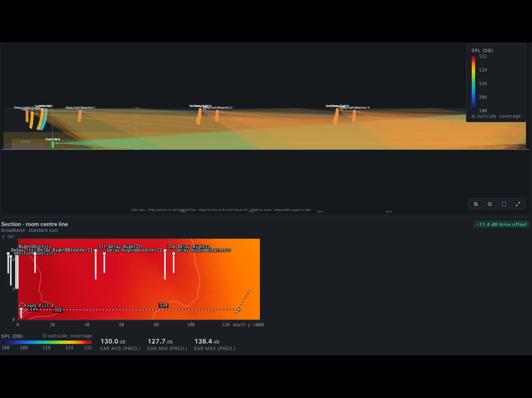The image size is (532, 398).
Task: Click the 132 contour label in section plot
Action: coord(58,310)
